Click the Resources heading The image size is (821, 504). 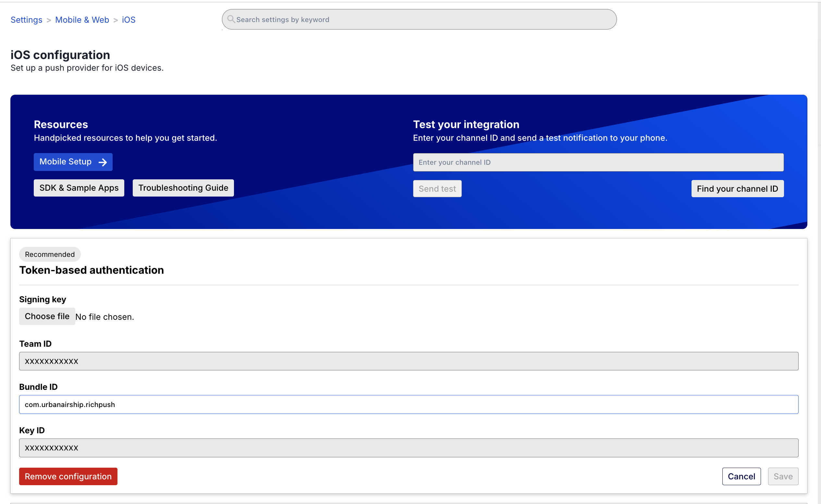pyautogui.click(x=61, y=124)
